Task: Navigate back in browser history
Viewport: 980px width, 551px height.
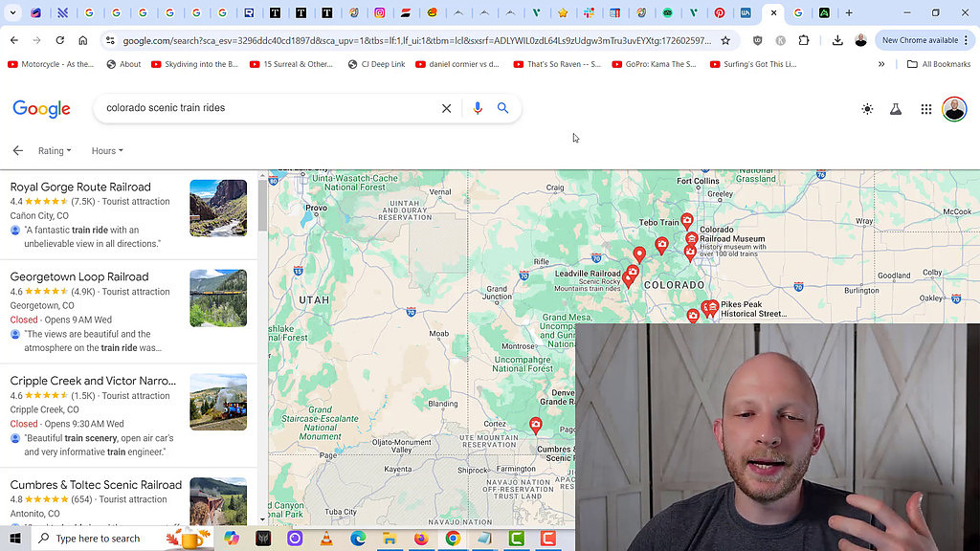Action: (x=13, y=40)
